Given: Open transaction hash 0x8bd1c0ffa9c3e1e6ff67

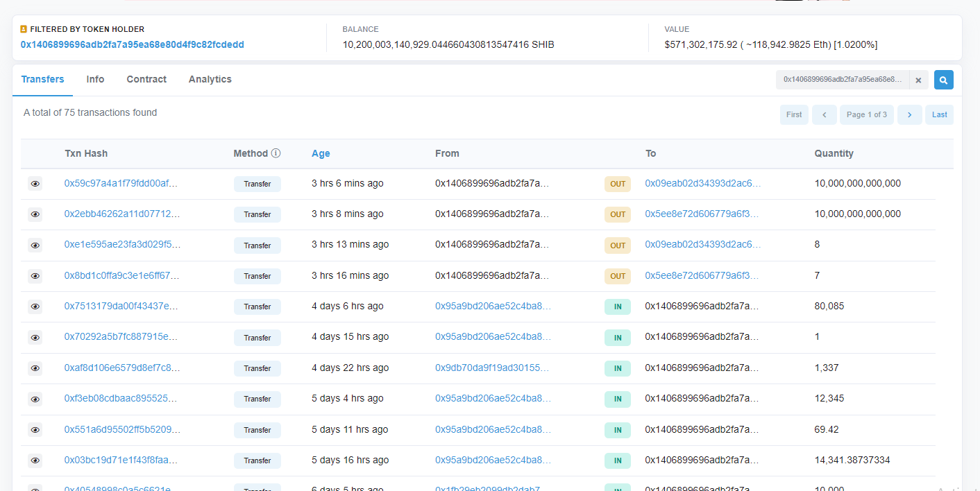Looking at the screenshot, I should tap(122, 276).
